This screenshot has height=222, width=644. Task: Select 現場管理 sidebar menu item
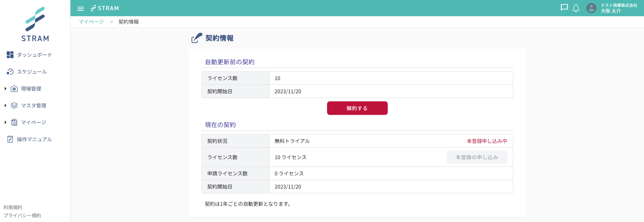coord(31,89)
